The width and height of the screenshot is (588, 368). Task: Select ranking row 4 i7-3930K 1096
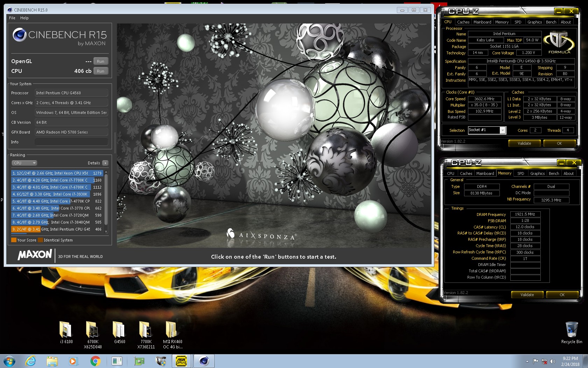click(x=57, y=194)
